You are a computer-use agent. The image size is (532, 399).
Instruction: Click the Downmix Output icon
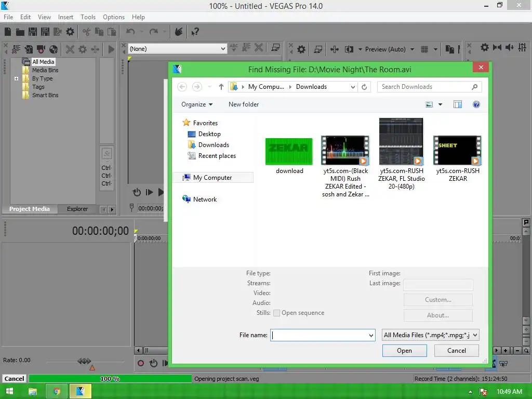pyautogui.click(x=497, y=47)
